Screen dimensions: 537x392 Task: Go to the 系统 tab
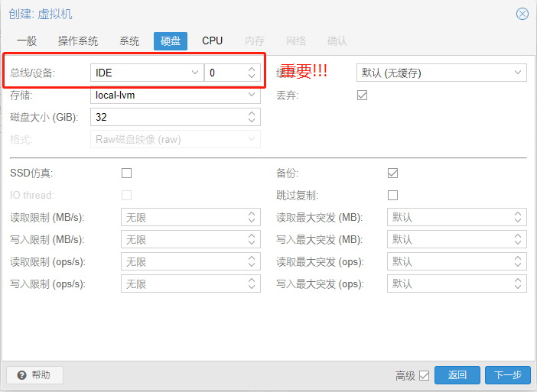129,41
